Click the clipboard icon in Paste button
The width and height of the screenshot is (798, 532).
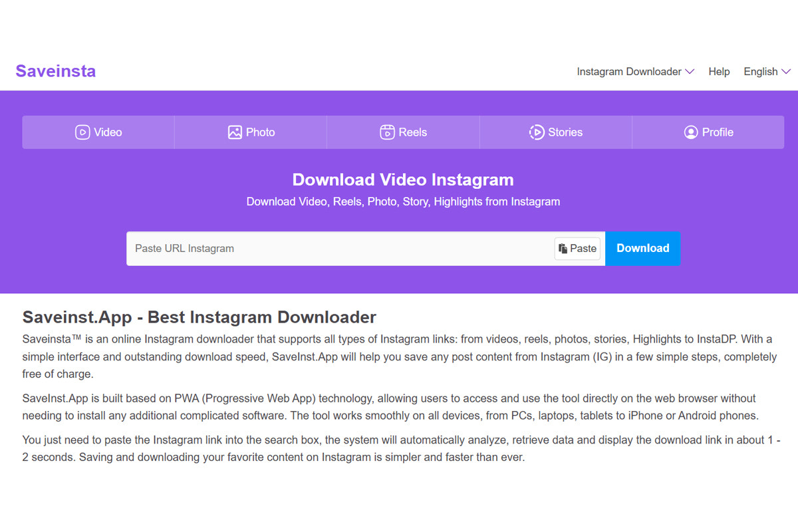click(x=563, y=249)
